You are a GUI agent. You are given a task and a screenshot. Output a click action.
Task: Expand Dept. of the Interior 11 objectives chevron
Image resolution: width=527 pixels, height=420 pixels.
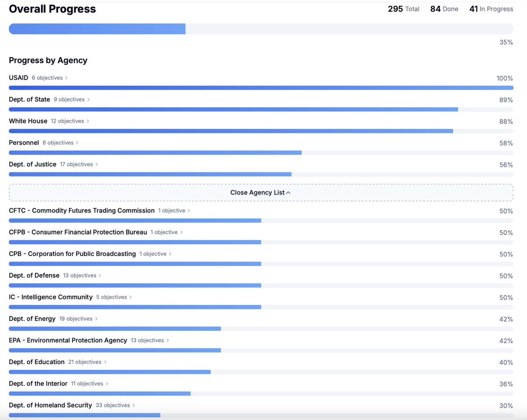coord(107,384)
